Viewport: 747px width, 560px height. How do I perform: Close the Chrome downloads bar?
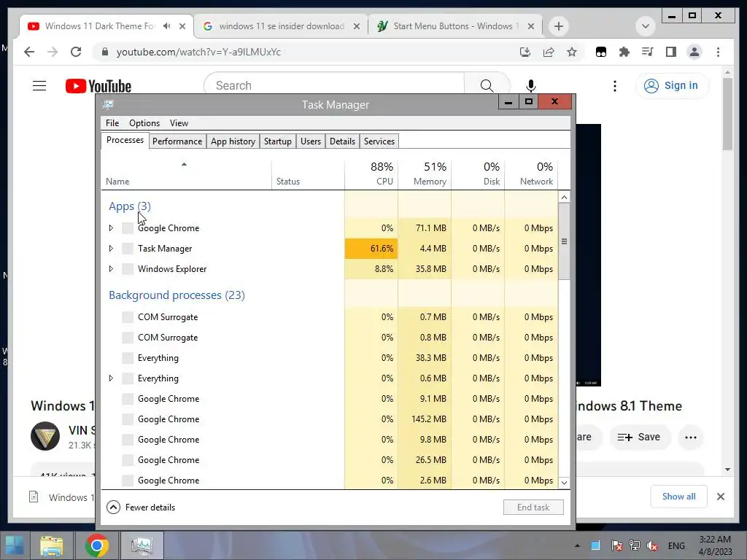[x=720, y=497]
